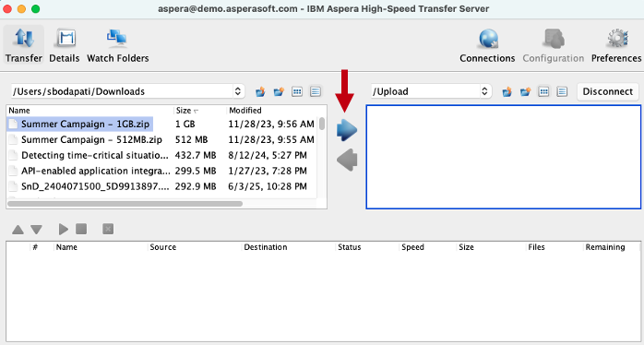Open the Details toolbar icon
644x345 pixels.
64,45
